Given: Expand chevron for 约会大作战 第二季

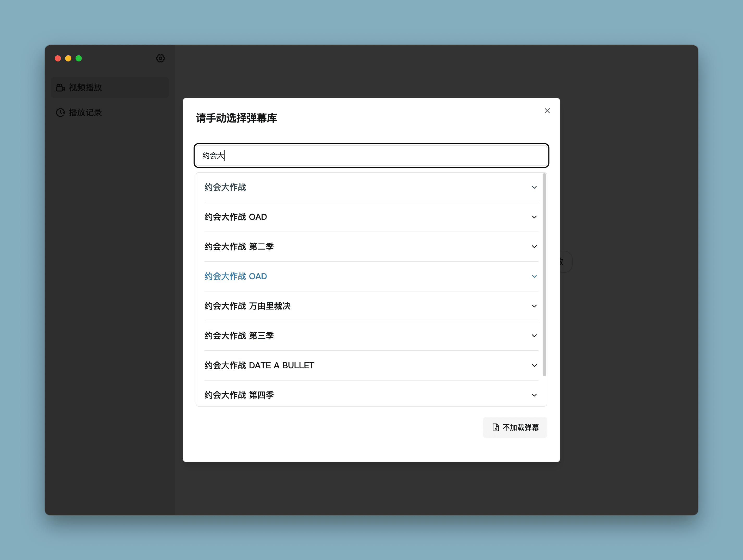Looking at the screenshot, I should 534,247.
